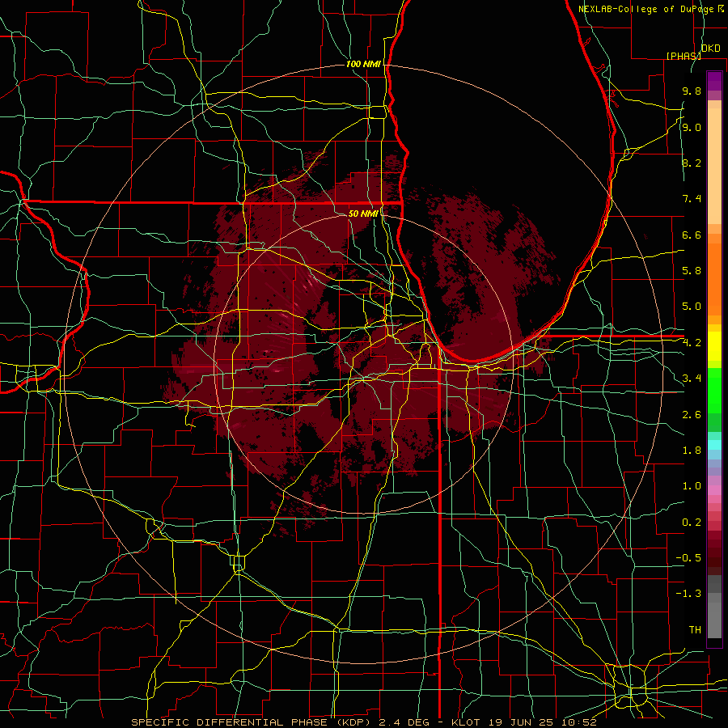Click the 9.8 color scale value
The image size is (728, 728).
pos(692,91)
